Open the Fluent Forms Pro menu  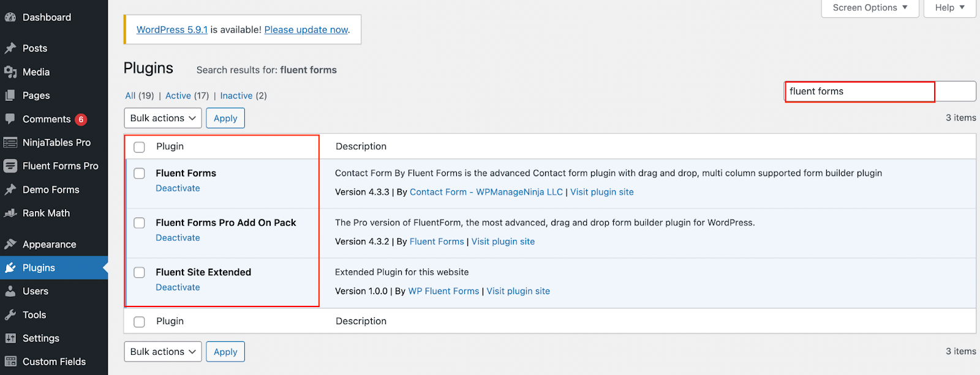(60, 166)
